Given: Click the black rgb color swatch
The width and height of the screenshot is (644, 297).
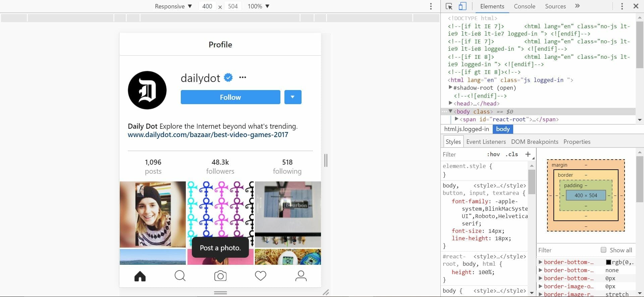Looking at the screenshot, I should (608, 262).
